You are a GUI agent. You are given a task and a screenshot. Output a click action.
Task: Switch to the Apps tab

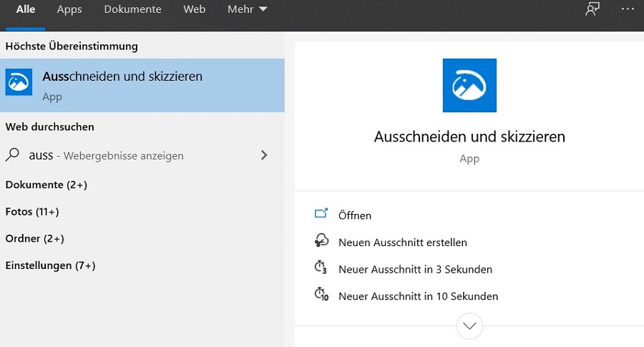point(69,9)
